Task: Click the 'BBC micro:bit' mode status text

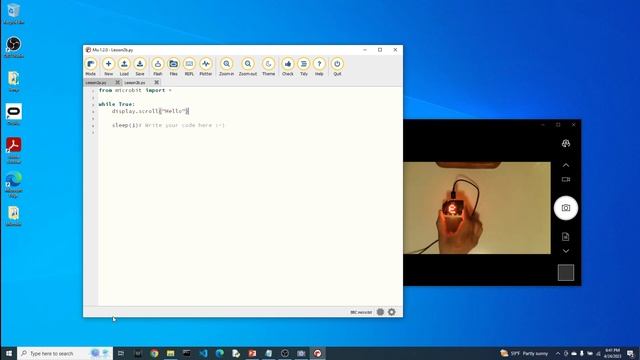Action: (x=361, y=312)
